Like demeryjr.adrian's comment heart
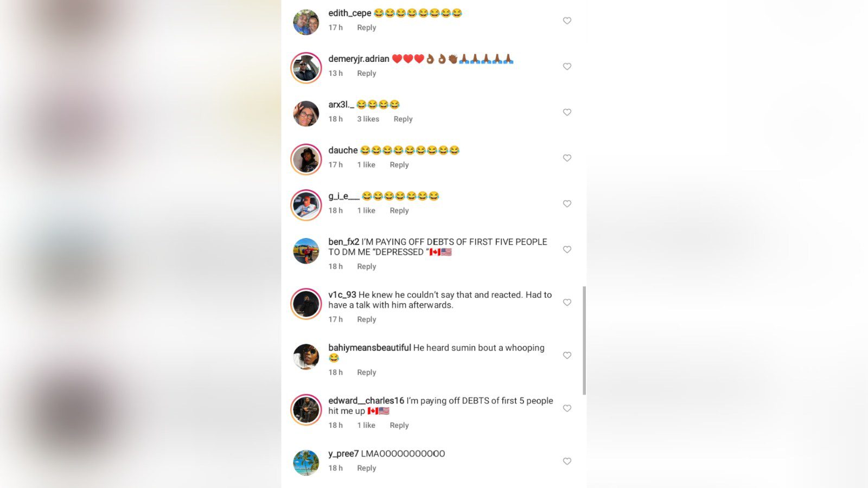Image resolution: width=868 pixels, height=488 pixels. [x=567, y=66]
